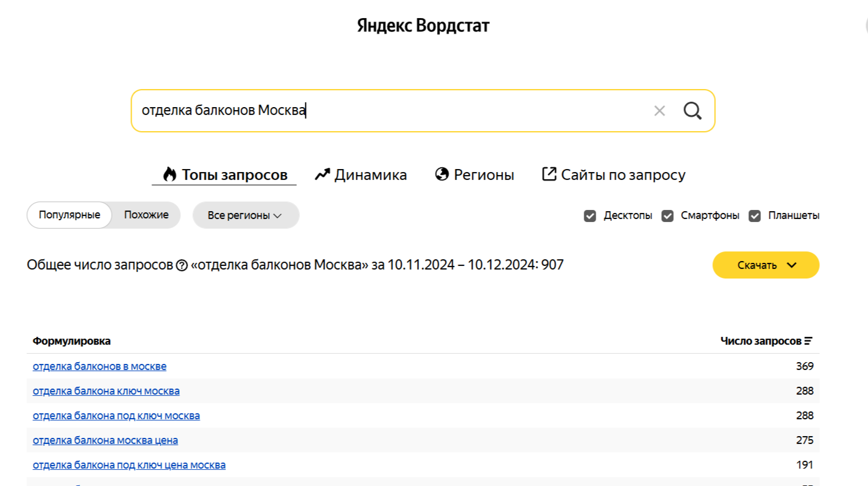Open link отделка балкона москва цена
The image size is (868, 486).
tap(105, 440)
